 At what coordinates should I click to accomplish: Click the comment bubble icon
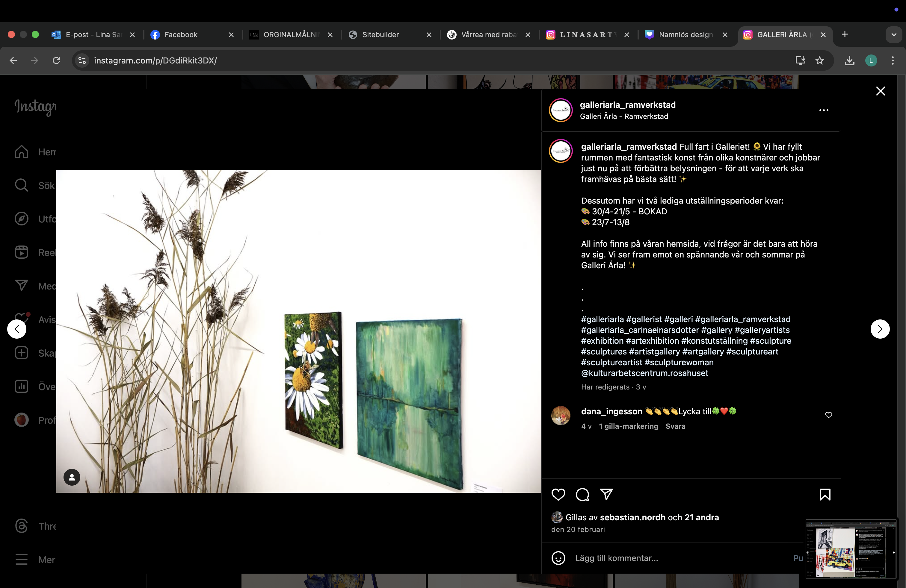[x=582, y=494]
